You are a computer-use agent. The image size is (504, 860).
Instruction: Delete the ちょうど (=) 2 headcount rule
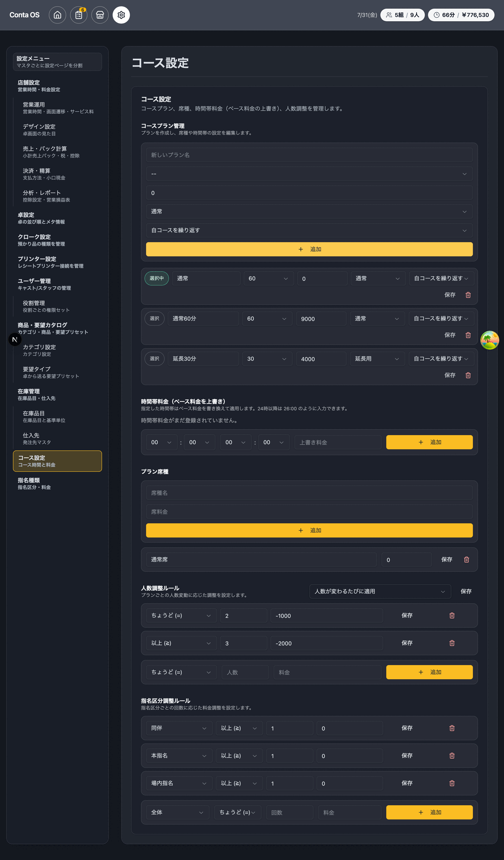[x=452, y=615]
